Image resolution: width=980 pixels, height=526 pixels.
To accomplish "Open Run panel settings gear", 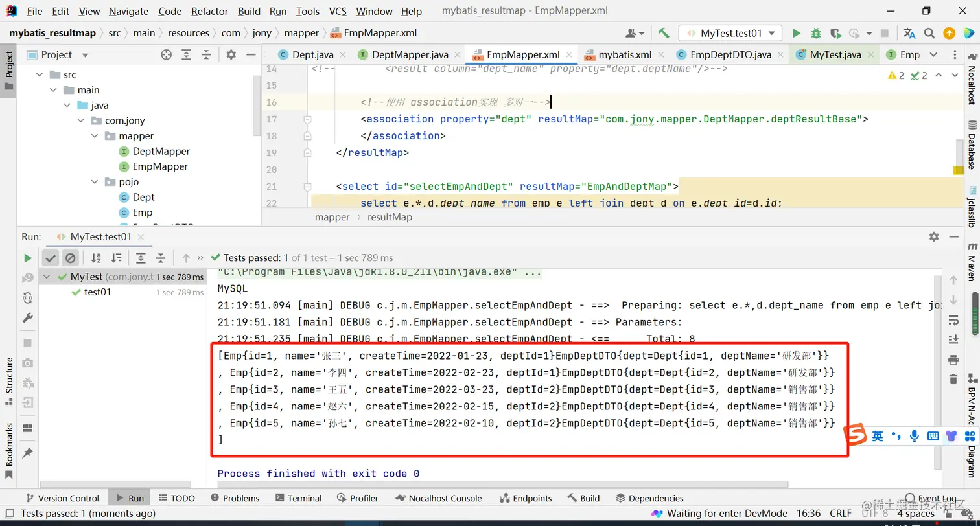I will [934, 237].
